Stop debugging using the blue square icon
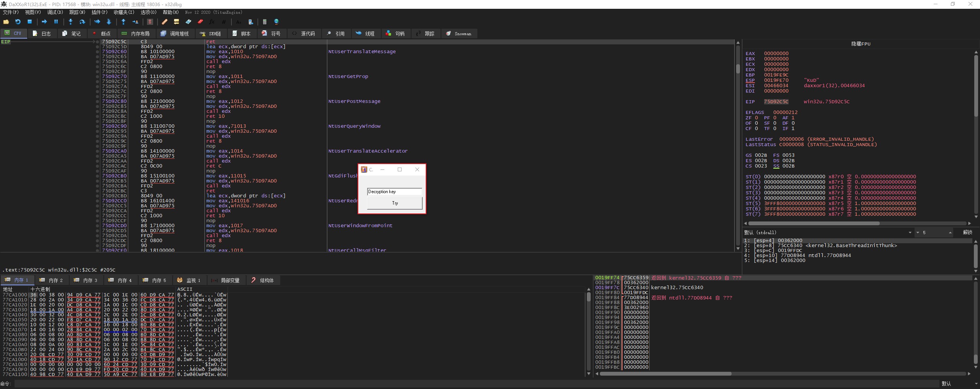 29,22
